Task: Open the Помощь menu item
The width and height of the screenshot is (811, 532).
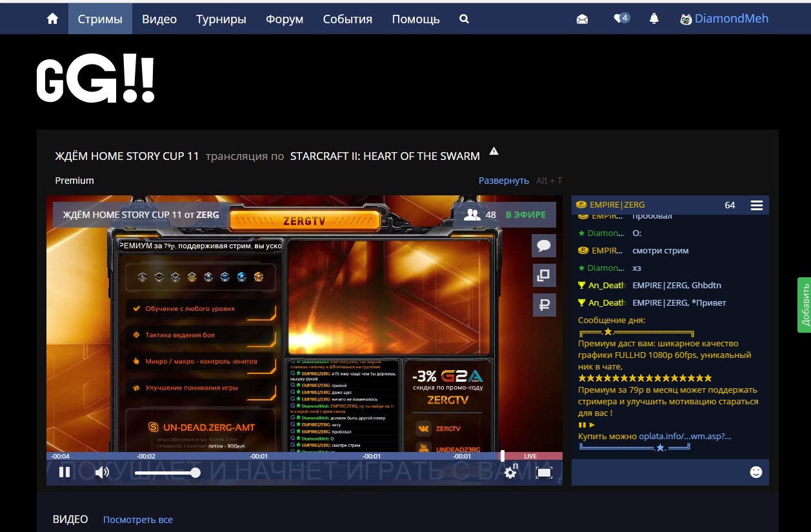Action: click(416, 19)
